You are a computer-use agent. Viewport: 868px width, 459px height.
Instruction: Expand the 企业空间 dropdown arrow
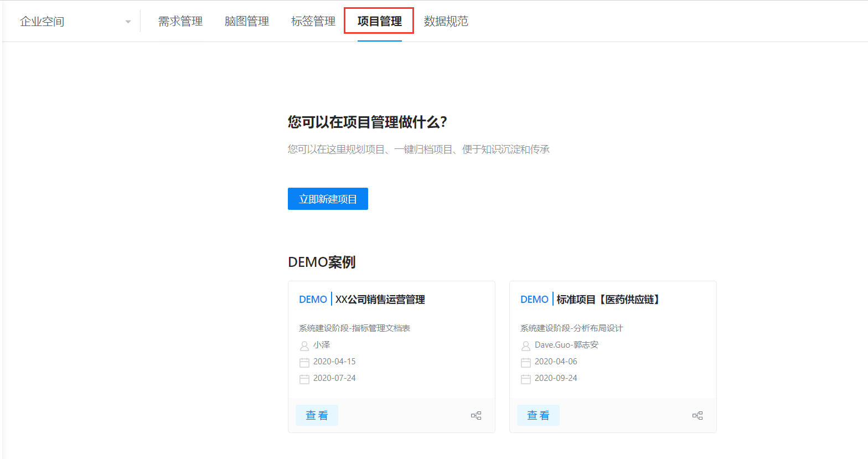click(x=128, y=22)
